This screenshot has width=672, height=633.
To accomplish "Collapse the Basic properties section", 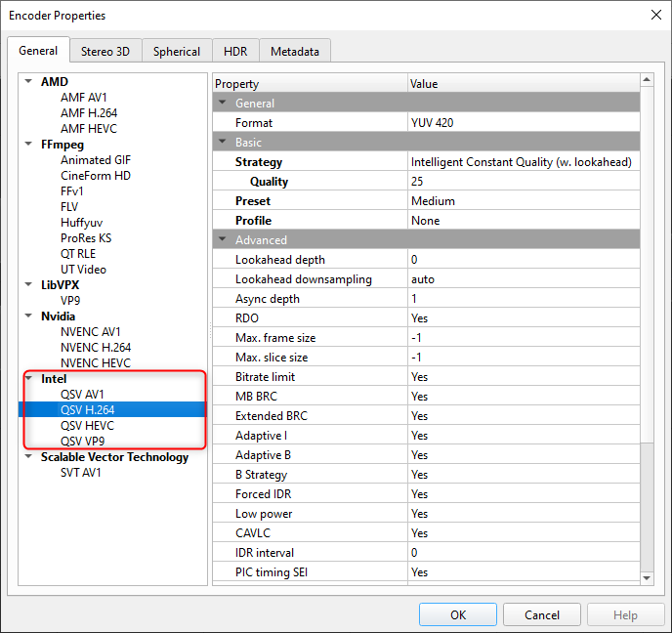I will click(223, 143).
